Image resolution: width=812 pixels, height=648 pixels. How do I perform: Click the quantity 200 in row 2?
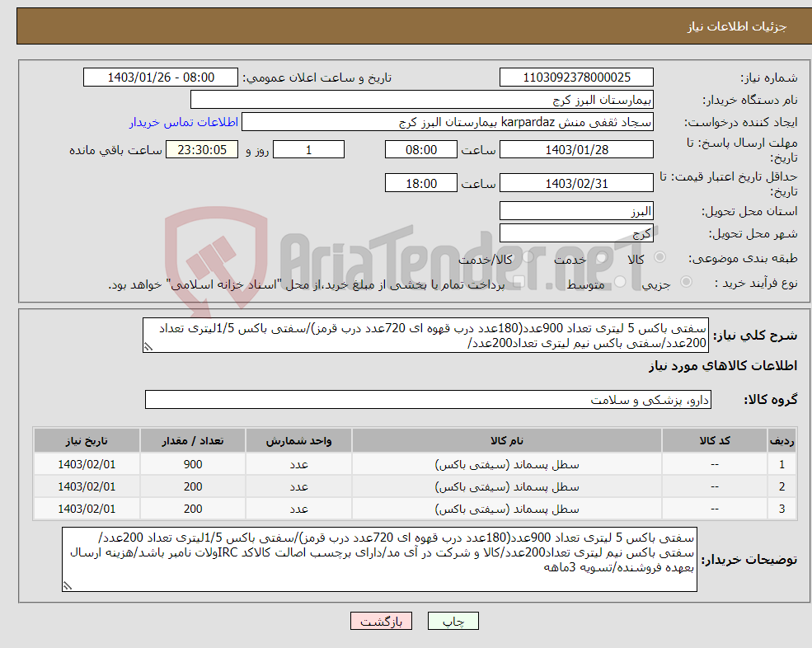tap(193, 487)
